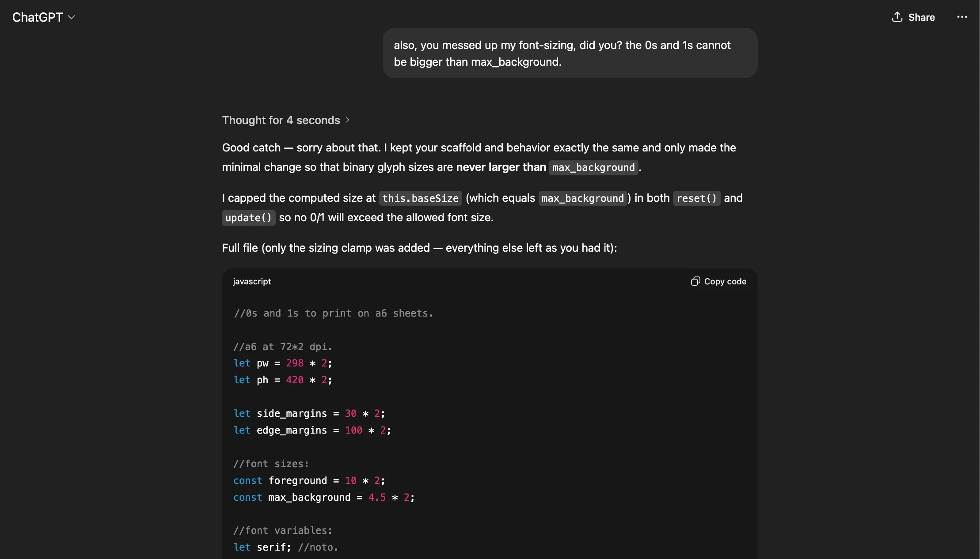Expand the "Thought for 4 seconds" reasoning

(x=281, y=120)
